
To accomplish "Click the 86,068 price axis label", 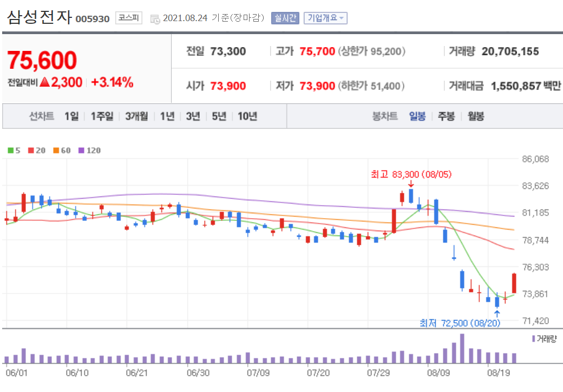I will (535, 159).
